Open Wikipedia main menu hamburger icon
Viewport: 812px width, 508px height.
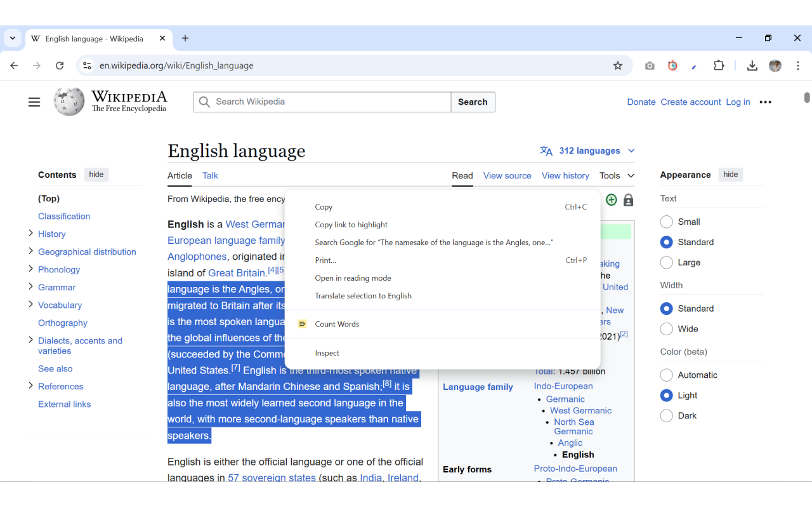34,102
